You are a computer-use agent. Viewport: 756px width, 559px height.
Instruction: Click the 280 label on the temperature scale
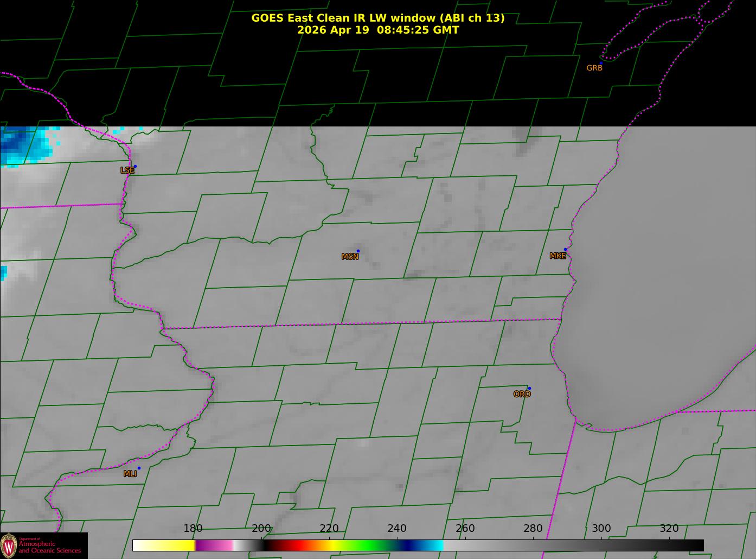[x=533, y=529]
